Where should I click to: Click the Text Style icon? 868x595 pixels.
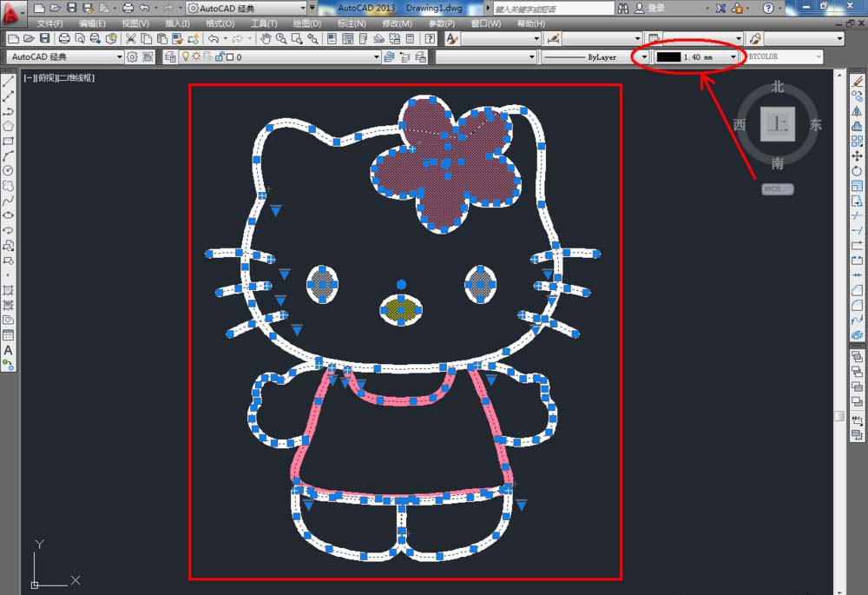pyautogui.click(x=451, y=39)
